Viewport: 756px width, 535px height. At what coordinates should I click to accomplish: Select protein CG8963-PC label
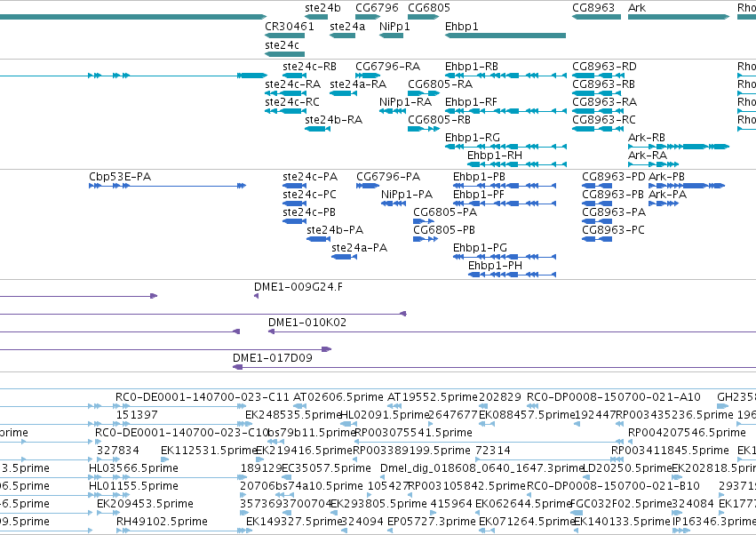tap(613, 230)
